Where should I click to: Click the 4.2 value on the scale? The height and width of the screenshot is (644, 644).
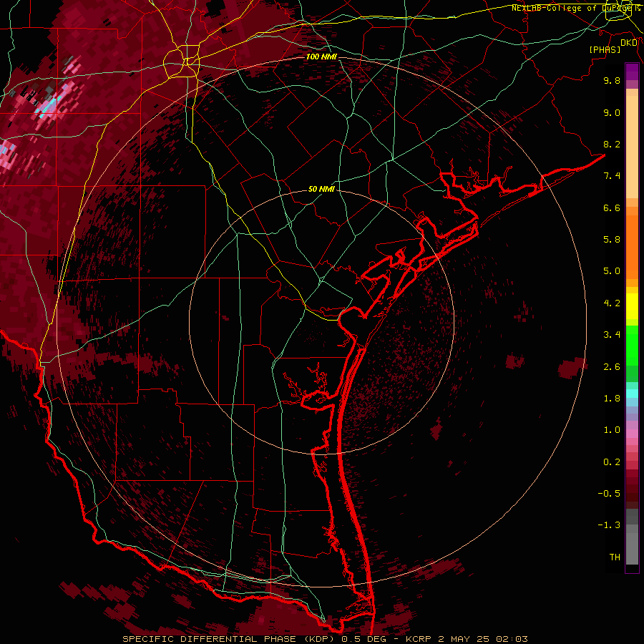tap(612, 303)
